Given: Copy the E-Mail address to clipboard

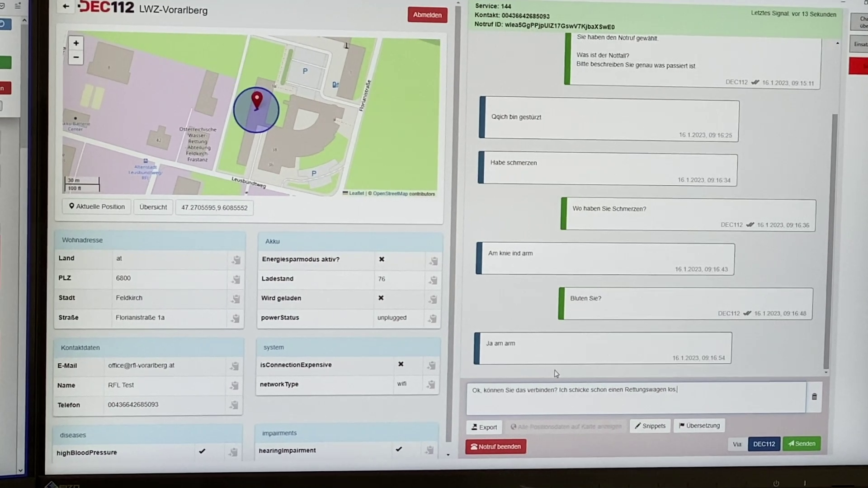Looking at the screenshot, I should point(234,366).
